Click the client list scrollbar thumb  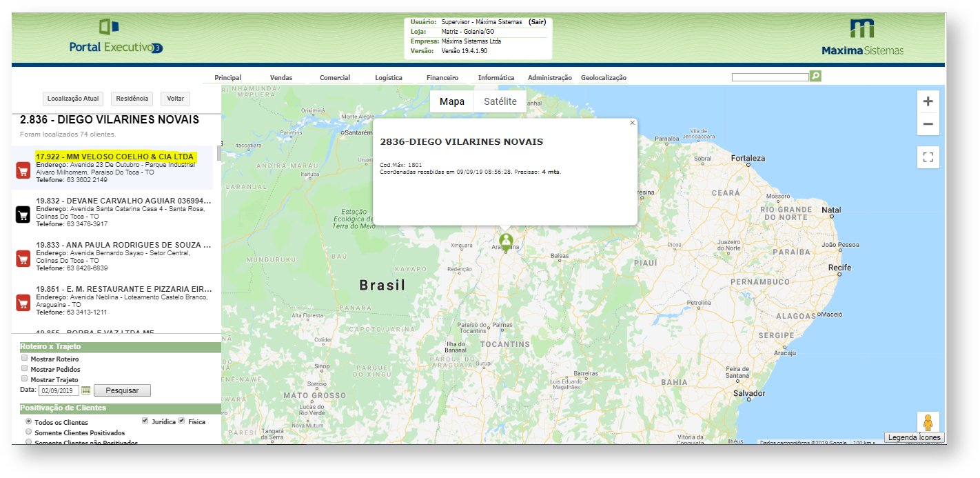(x=219, y=152)
